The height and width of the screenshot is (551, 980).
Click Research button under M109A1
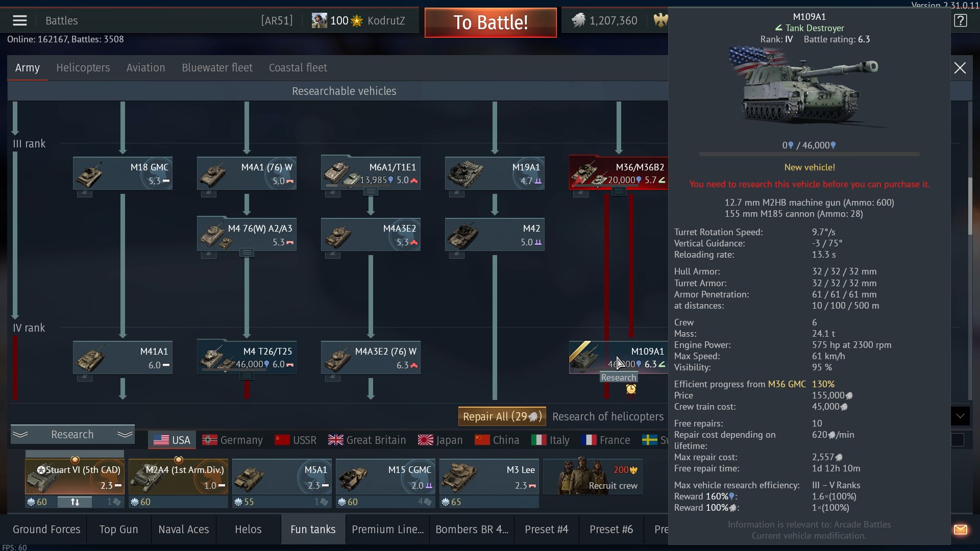coord(619,378)
